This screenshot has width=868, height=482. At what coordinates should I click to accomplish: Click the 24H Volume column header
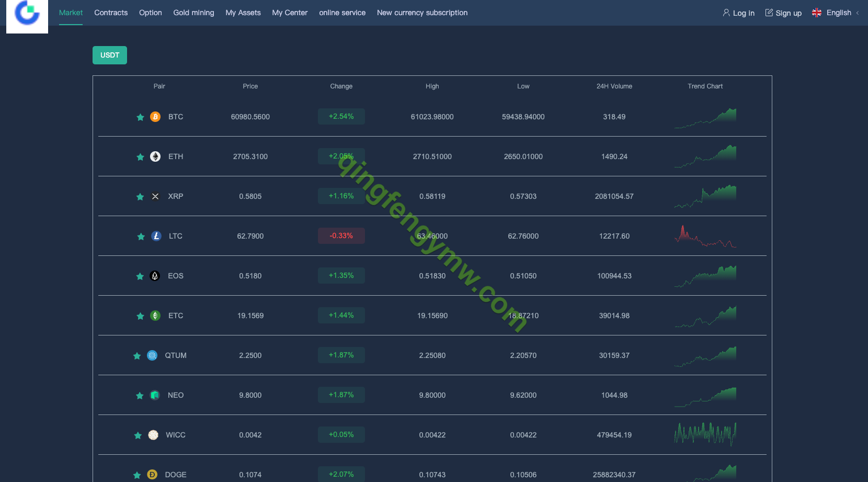click(x=614, y=86)
